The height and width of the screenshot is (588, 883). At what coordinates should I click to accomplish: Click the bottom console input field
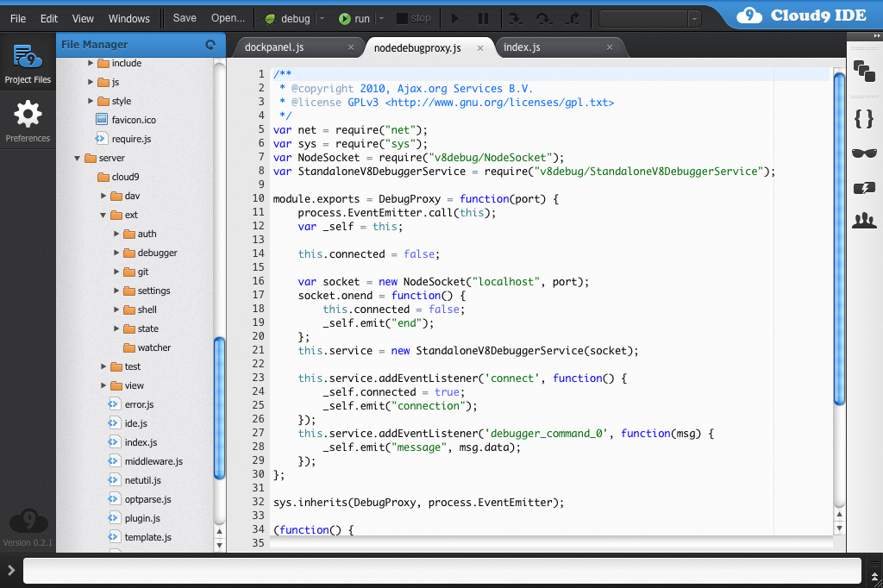point(441,571)
